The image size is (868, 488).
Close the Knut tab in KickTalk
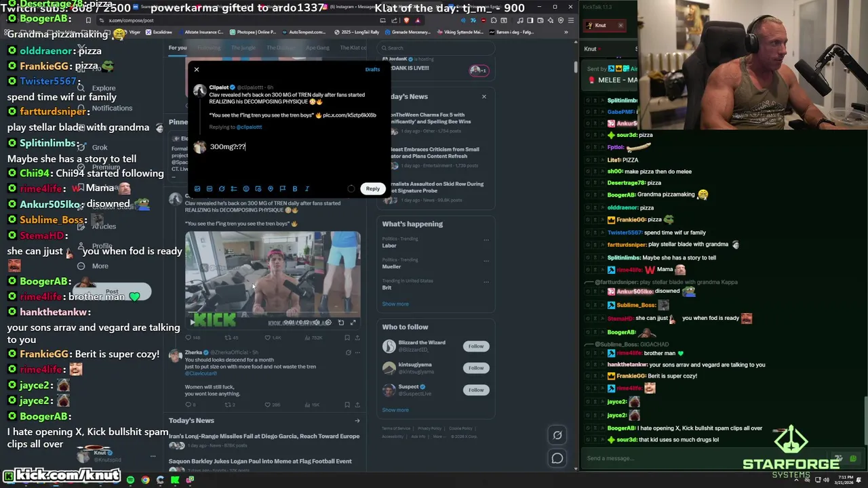[620, 26]
